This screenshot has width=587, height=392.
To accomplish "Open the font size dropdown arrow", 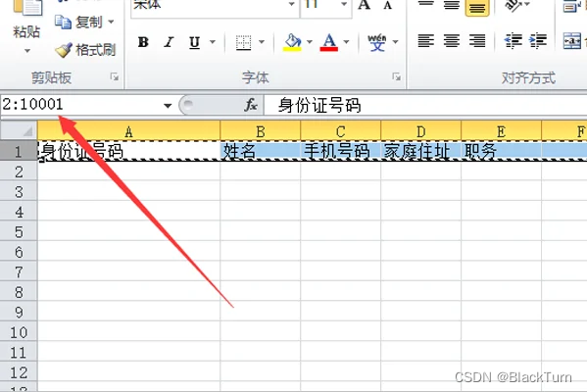I will [x=344, y=5].
